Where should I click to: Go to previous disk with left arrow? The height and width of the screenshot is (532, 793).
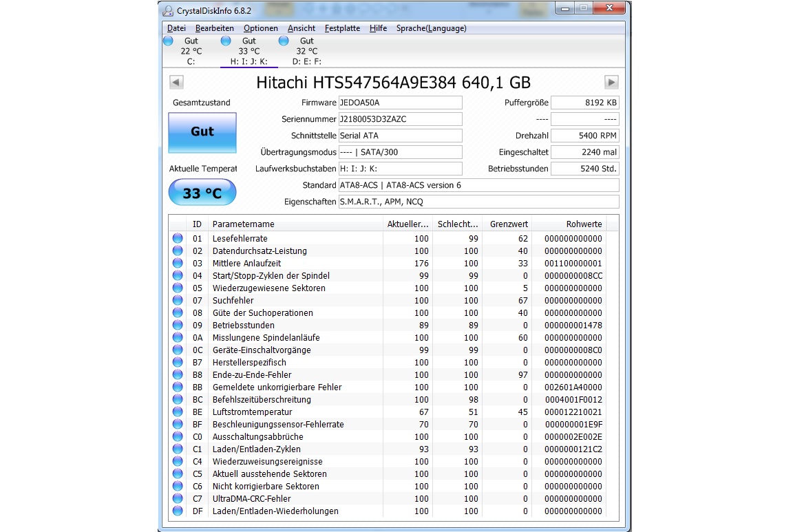[x=176, y=82]
